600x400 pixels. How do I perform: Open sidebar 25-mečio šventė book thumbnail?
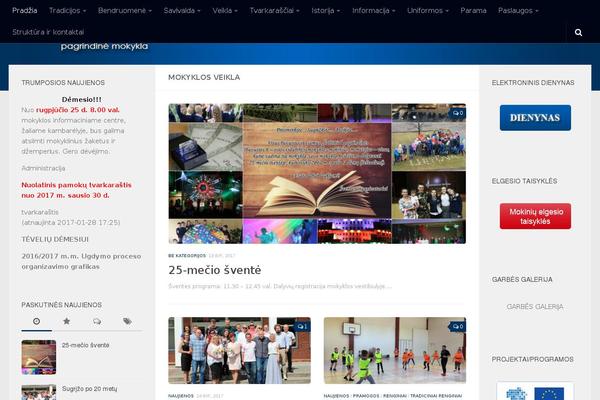[x=39, y=357]
